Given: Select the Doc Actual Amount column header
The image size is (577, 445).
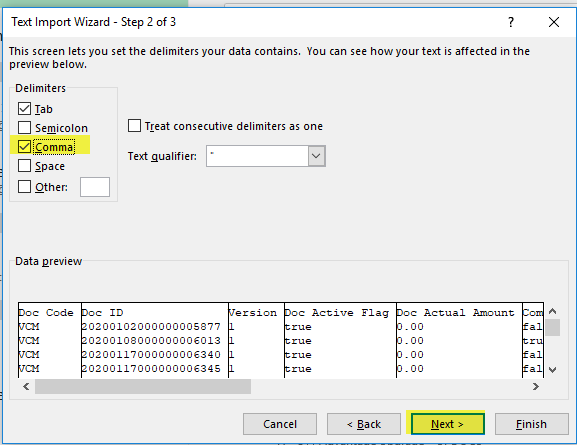Looking at the screenshot, I should click(x=456, y=312).
